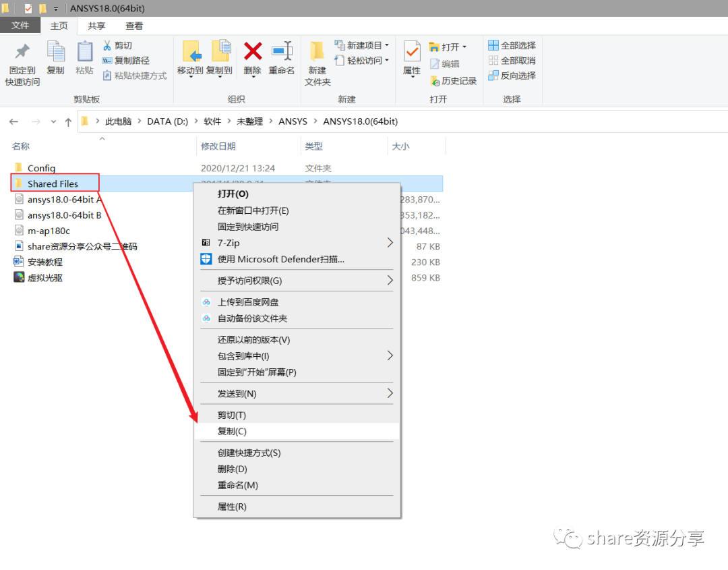Click ANSYS in the breadcrumb path
This screenshot has width=728, height=570.
click(293, 121)
